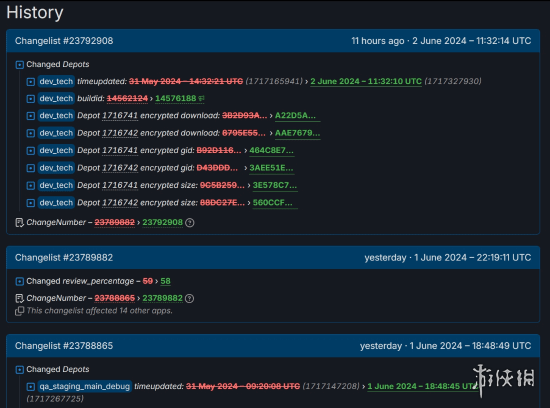Open new buildid 14576188 link
The height and width of the screenshot is (408, 550).
pos(176,99)
